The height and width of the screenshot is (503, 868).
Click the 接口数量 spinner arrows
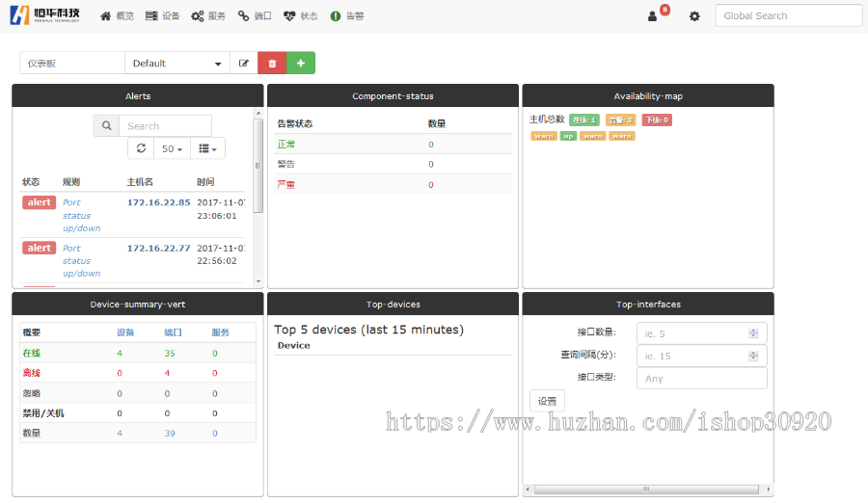753,333
